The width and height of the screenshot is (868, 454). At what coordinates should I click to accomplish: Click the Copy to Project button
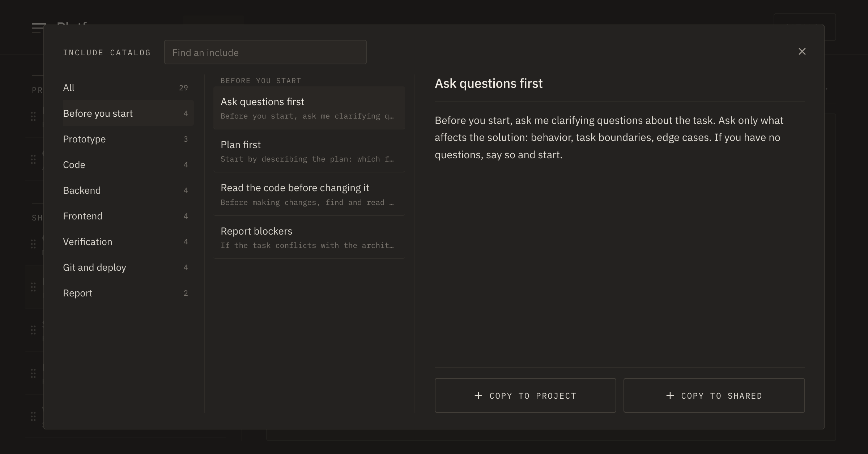tap(525, 395)
